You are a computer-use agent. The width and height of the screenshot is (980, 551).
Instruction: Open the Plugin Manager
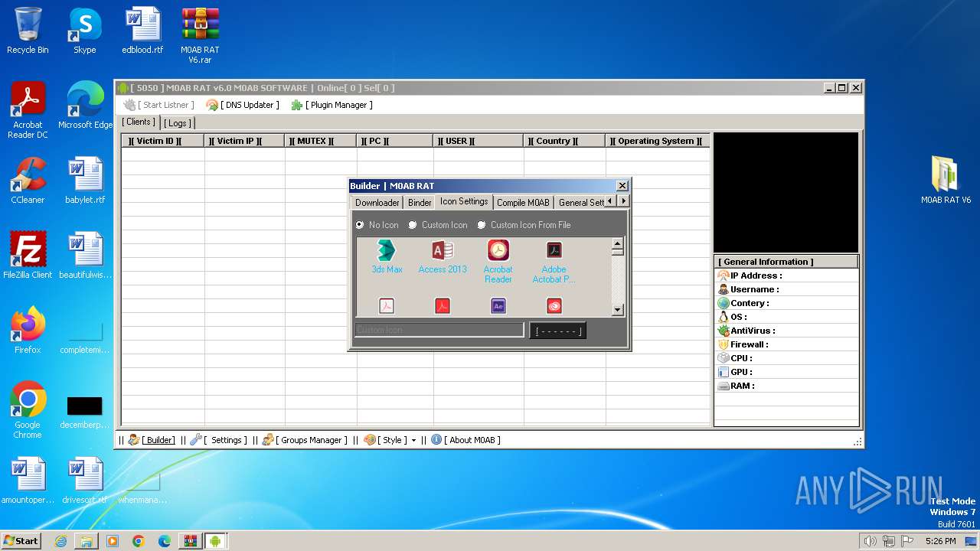[332, 105]
